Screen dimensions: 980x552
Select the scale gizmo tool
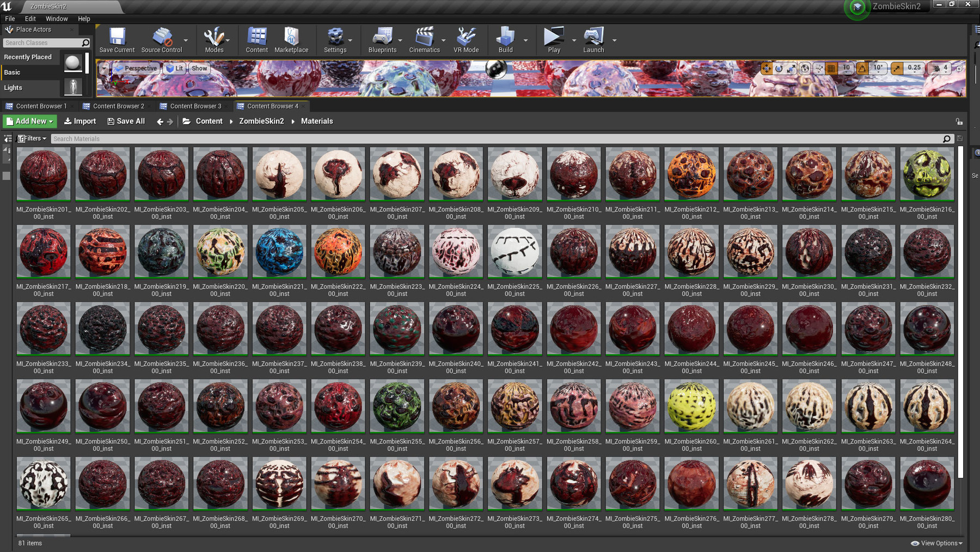[791, 68]
